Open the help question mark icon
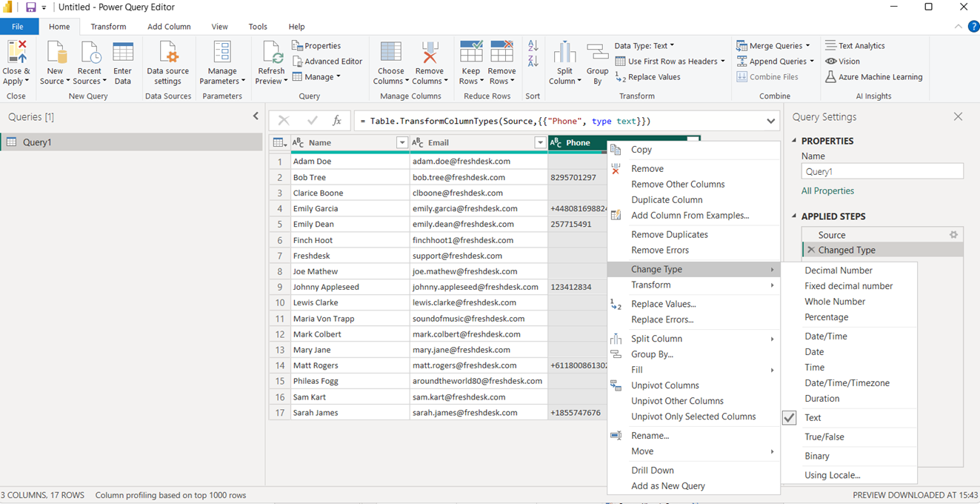This screenshot has height=504, width=980. point(973,27)
